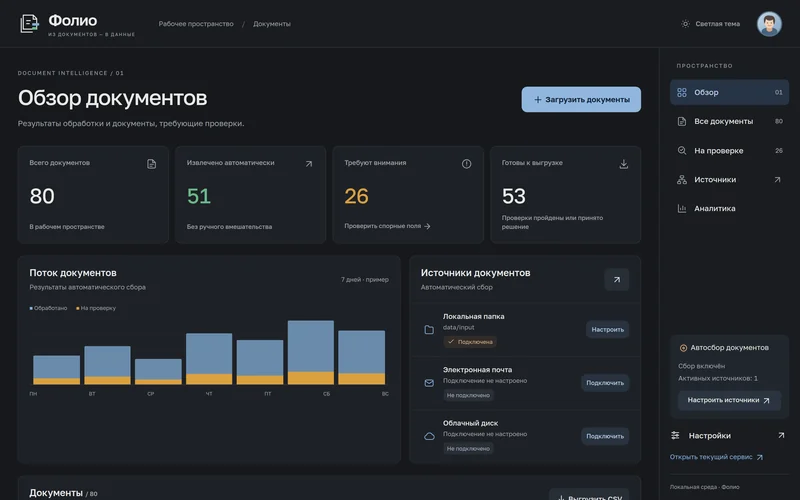Open Рабочее пространство breadcrumb
This screenshot has height=500, width=800.
pyautogui.click(x=196, y=24)
